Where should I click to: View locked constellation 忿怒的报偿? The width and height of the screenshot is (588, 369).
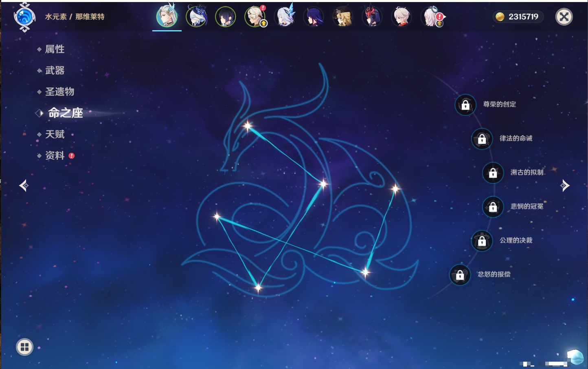(x=460, y=275)
